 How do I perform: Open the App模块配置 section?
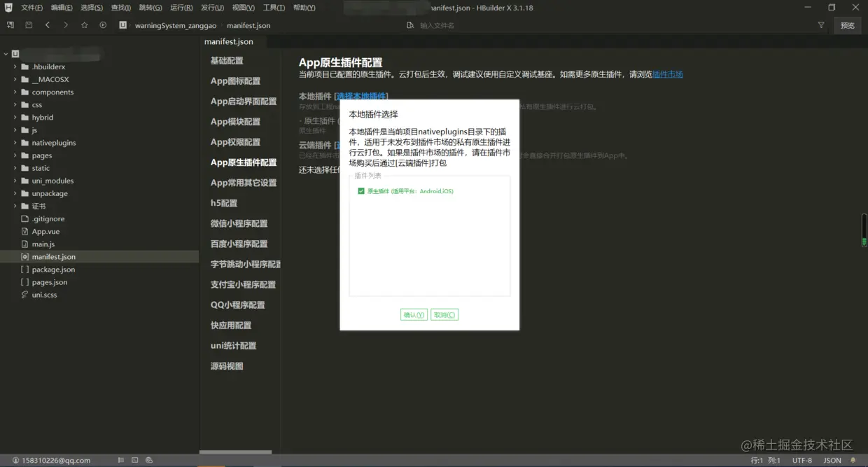click(x=235, y=122)
